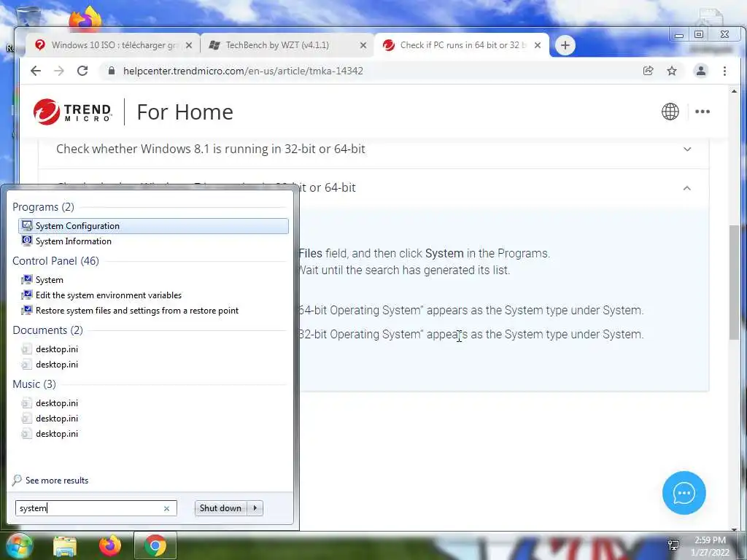Screen dimensions: 747x560
Task: Click the network icon in system tray
Action: [673, 545]
